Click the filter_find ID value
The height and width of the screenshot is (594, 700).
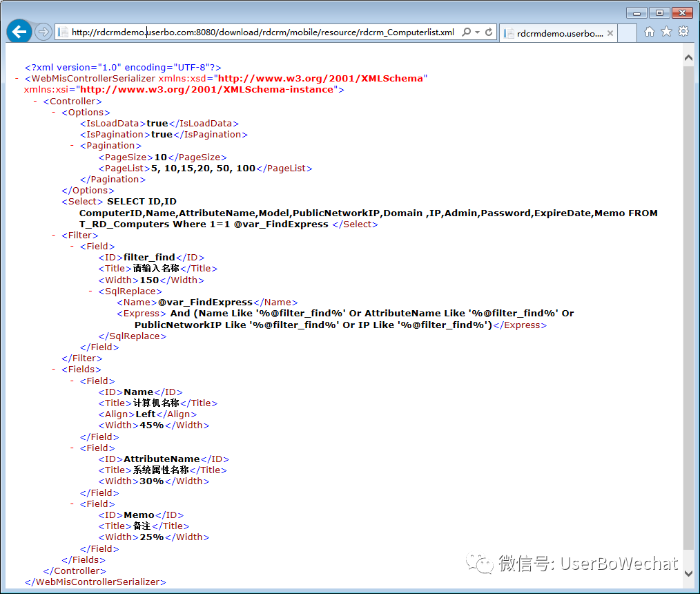tap(149, 258)
